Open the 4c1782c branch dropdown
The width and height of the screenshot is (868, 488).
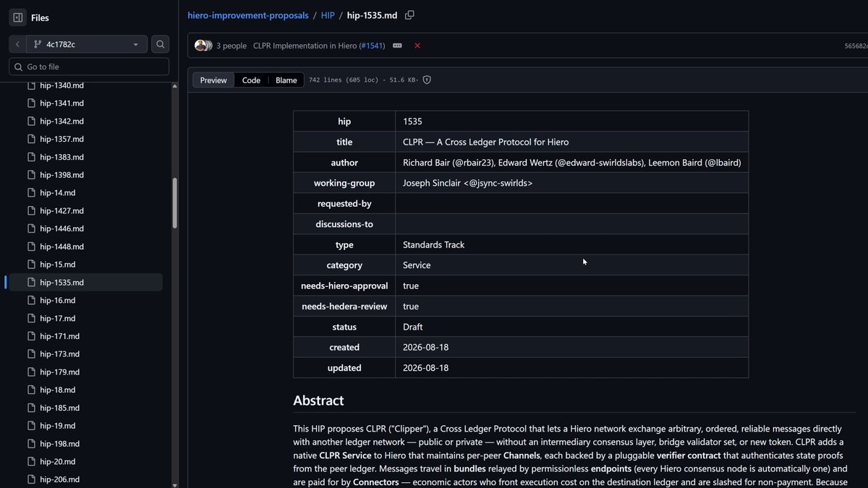tap(87, 44)
